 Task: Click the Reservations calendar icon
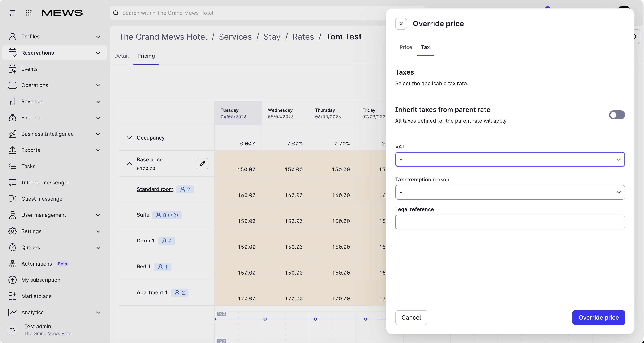coord(13,53)
